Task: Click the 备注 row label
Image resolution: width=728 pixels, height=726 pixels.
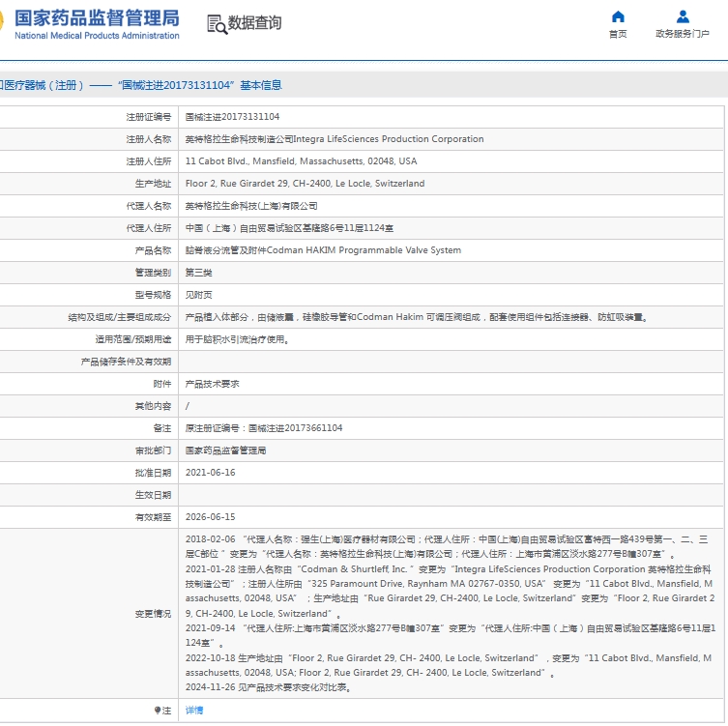Action: coord(162,428)
